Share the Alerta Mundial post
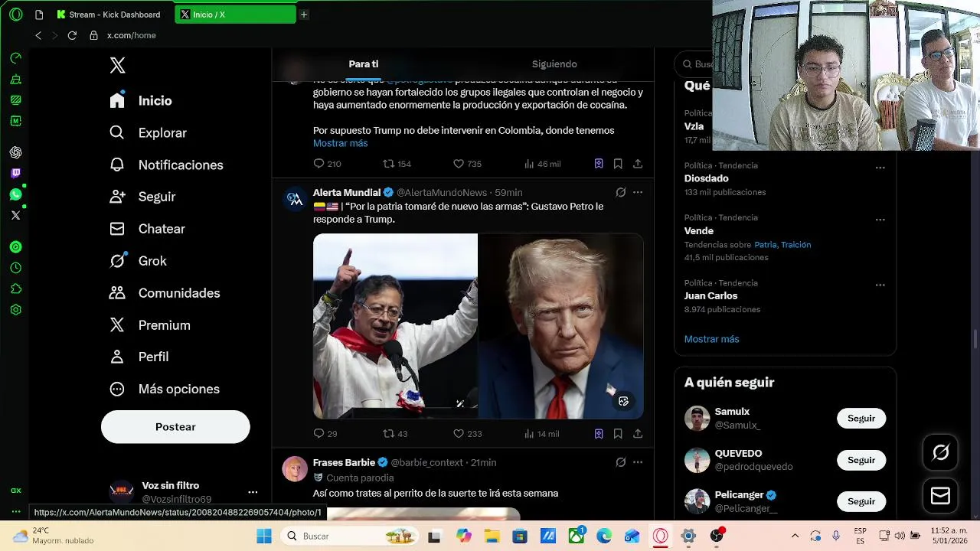 637,434
